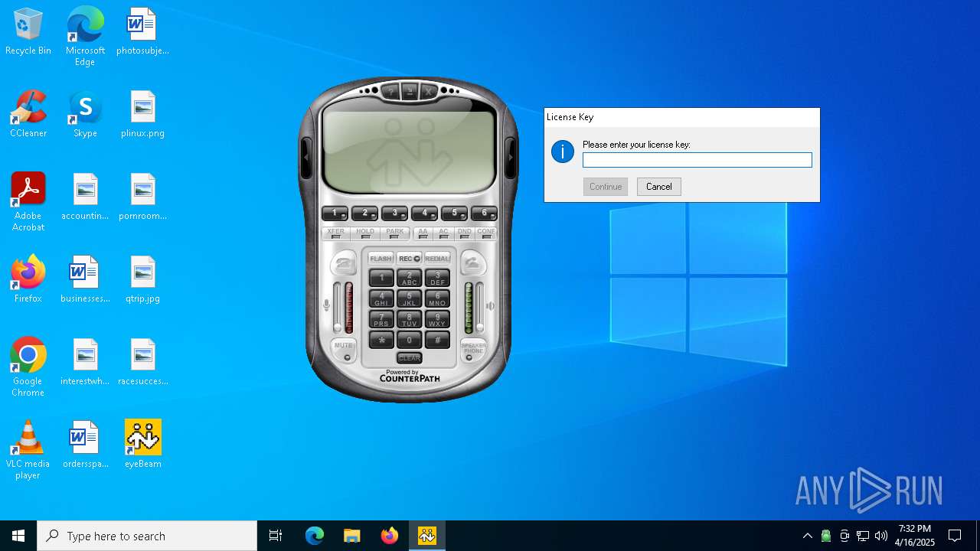The width and height of the screenshot is (980, 551).
Task: Toggle the SPEAKER PHONE button
Action: pos(474,350)
